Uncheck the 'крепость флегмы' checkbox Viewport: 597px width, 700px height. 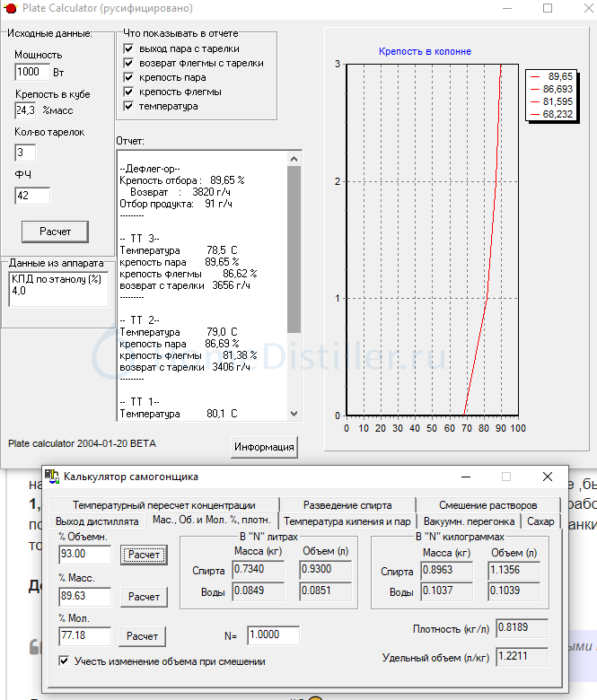(x=128, y=92)
